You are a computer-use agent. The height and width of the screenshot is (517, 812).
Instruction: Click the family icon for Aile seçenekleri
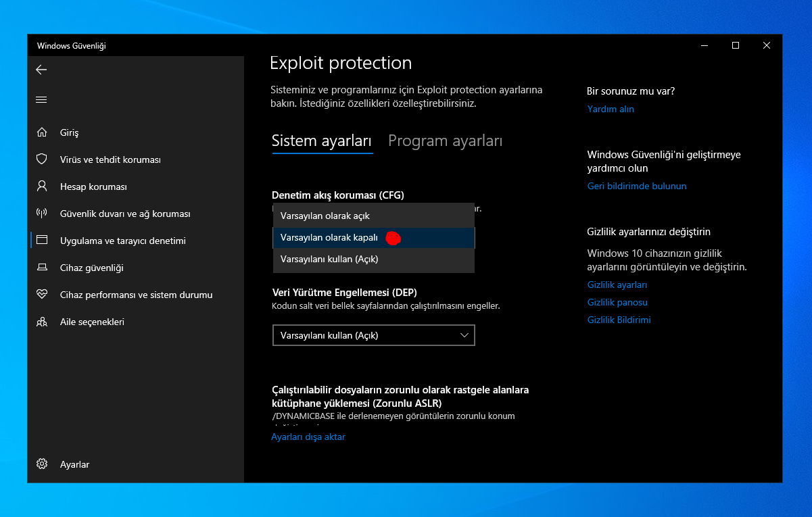click(42, 322)
